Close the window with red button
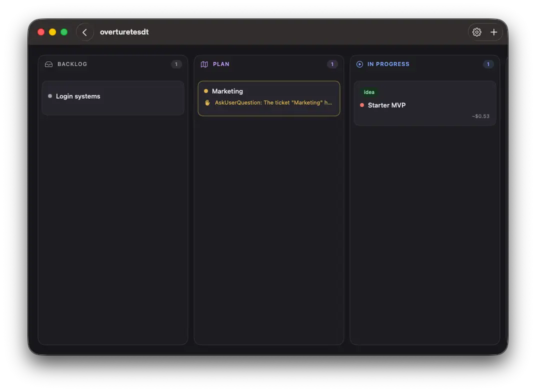 (41, 32)
